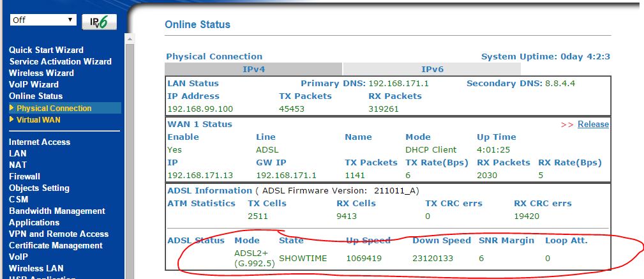Click the sidebar vertical scrollbar
Viewport: 644px width, 279px height.
[x=130, y=160]
